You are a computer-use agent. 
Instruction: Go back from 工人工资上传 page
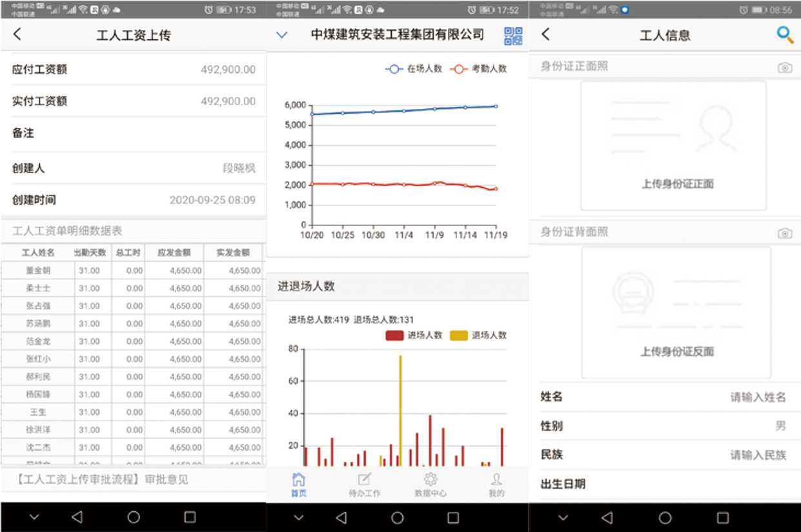pos(17,35)
